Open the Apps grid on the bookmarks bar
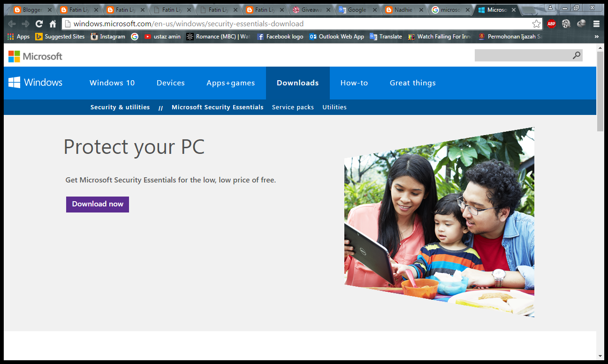Viewport: 608px width, 364px height. [9, 37]
